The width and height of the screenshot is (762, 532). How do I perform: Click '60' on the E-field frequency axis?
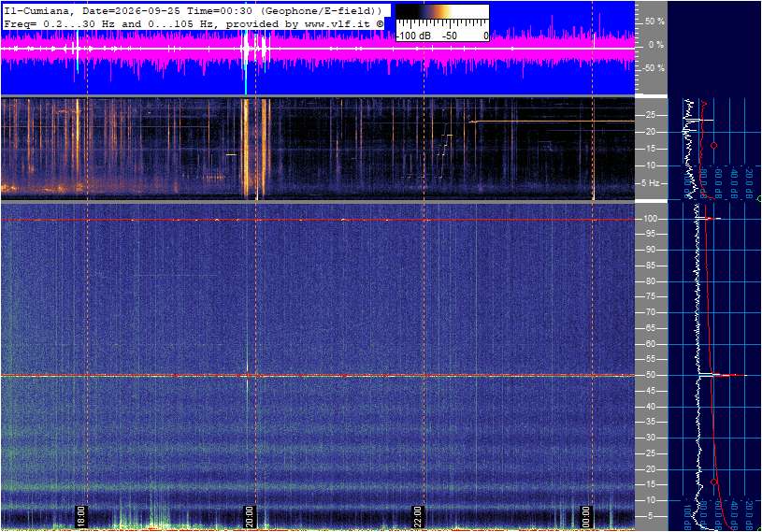point(650,344)
